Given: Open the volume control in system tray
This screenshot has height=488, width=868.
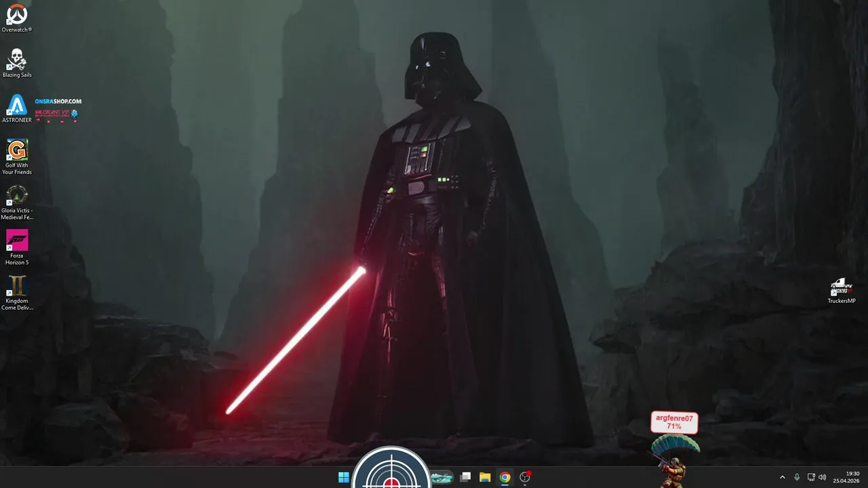Looking at the screenshot, I should point(823,477).
